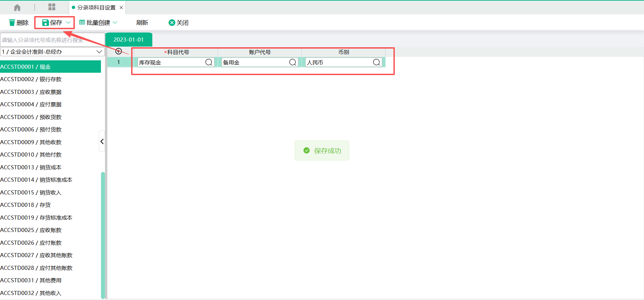Close the 分录项科目设置 tab
644x300 pixels.
pyautogui.click(x=121, y=7)
